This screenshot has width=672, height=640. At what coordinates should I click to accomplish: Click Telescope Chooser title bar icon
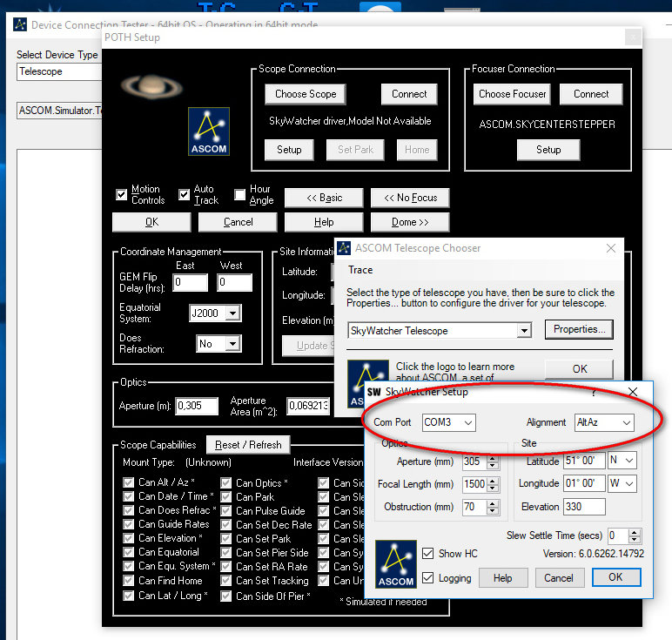tap(344, 248)
